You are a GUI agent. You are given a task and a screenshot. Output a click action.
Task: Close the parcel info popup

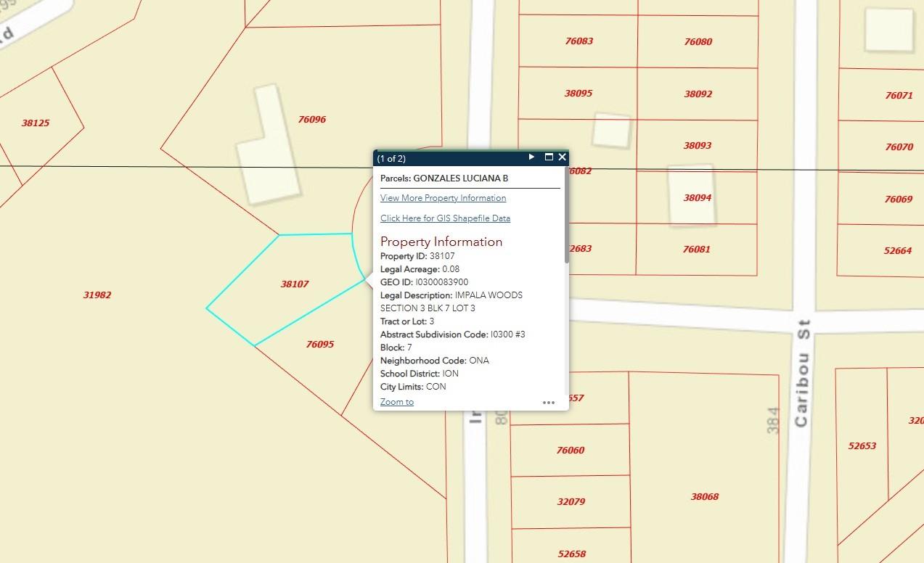point(563,157)
